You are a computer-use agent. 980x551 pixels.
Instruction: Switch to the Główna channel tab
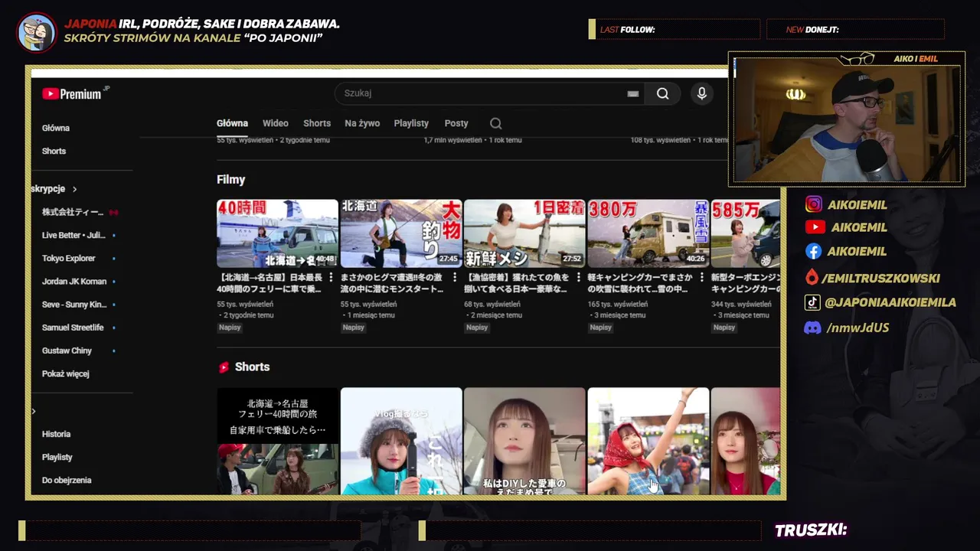(x=232, y=123)
